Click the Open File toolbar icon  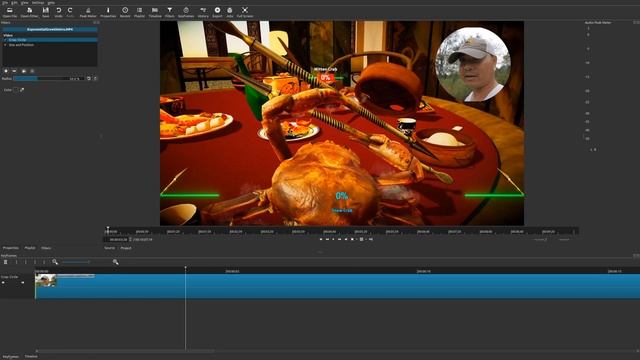tap(9, 12)
